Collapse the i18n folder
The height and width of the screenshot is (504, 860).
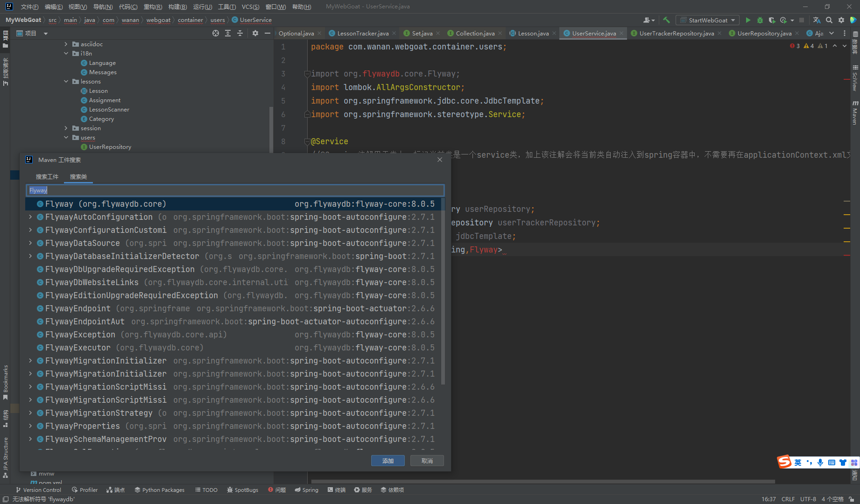66,54
